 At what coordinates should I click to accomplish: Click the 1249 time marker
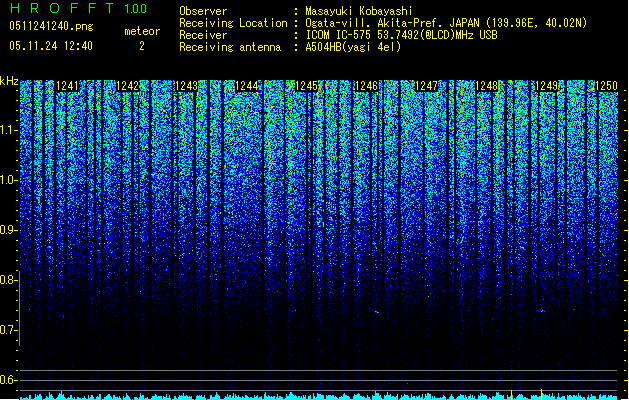[546, 86]
